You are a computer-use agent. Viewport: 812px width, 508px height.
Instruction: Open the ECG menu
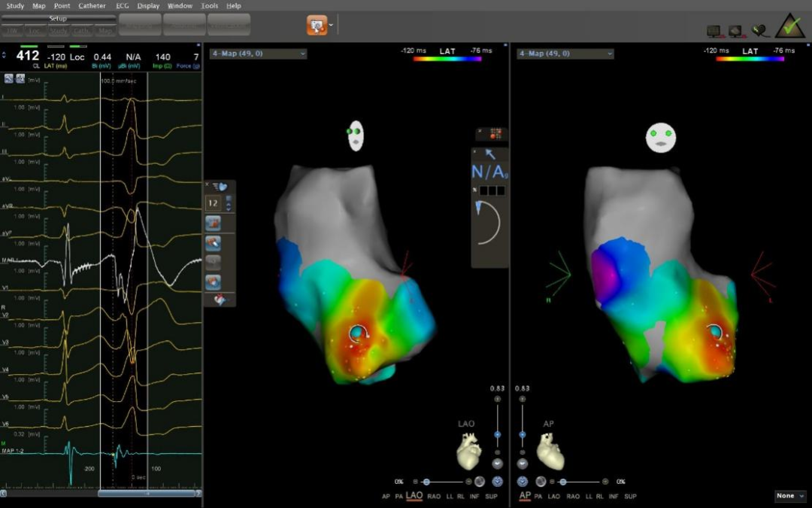[122, 5]
